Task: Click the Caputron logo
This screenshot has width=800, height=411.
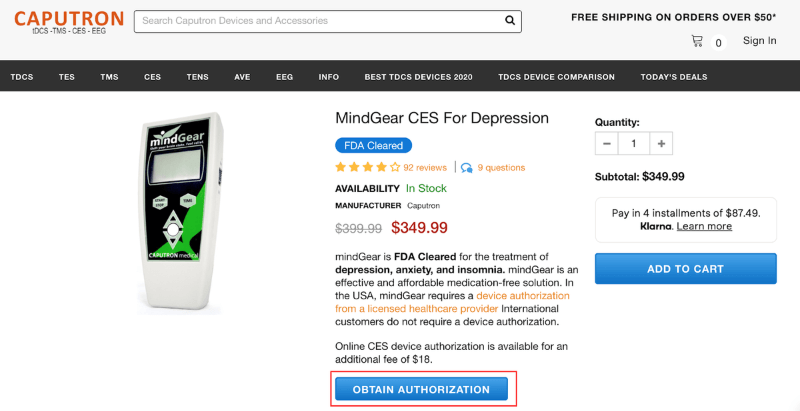Action: (x=69, y=22)
